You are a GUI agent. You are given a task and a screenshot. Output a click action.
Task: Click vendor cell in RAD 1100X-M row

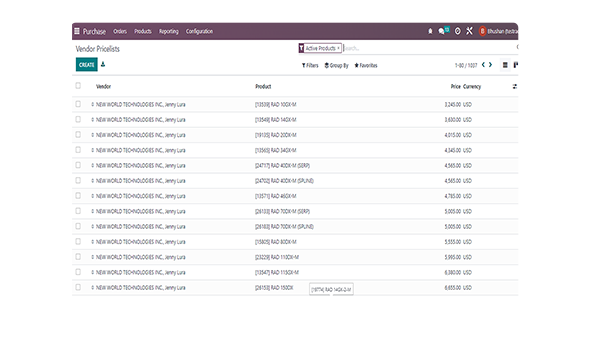pyautogui.click(x=141, y=257)
